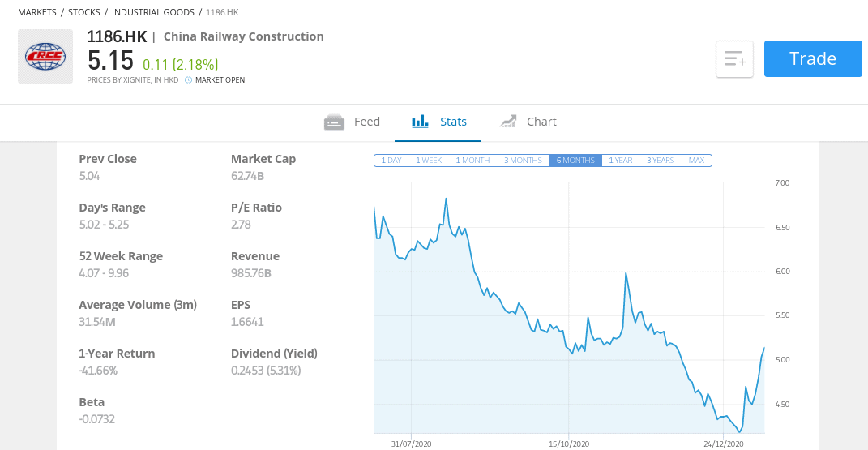Viewport: 868px width, 450px height.
Task: Click the current price 5.15
Action: point(110,60)
